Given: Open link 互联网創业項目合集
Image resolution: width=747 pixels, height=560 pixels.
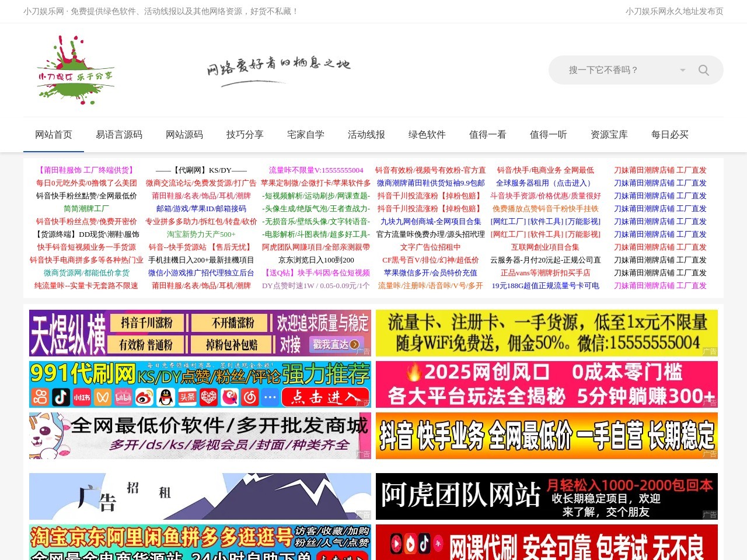Looking at the screenshot, I should click(546, 247).
